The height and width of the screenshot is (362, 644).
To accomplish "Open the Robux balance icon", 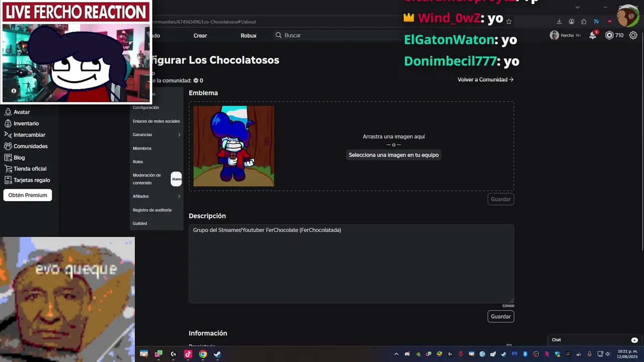I will (x=609, y=35).
